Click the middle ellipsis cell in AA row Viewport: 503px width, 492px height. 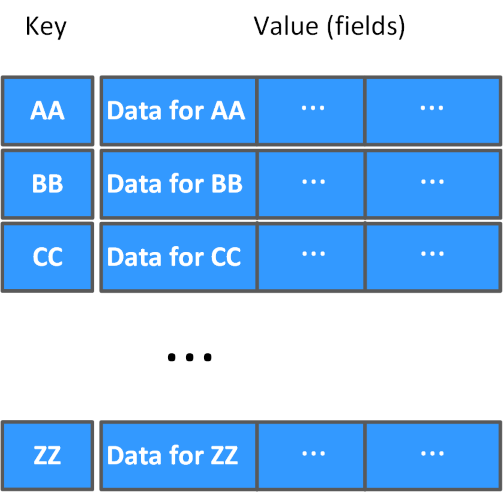pos(311,111)
